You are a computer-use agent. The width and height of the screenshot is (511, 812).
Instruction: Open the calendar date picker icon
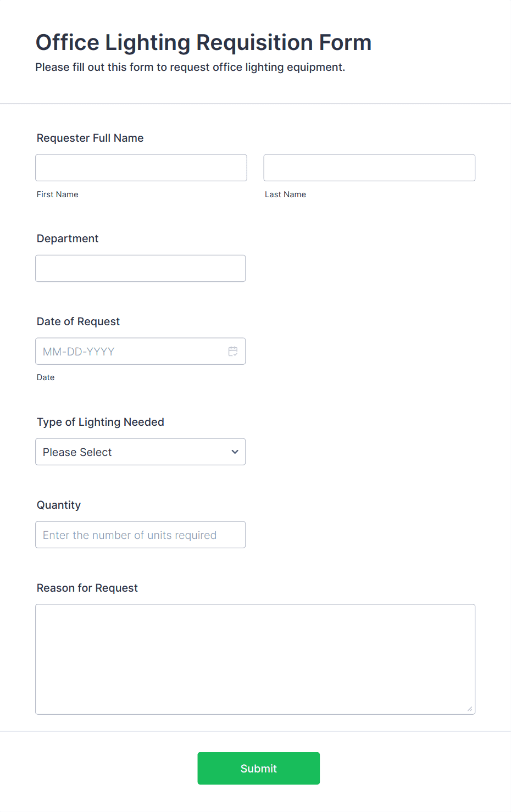233,351
